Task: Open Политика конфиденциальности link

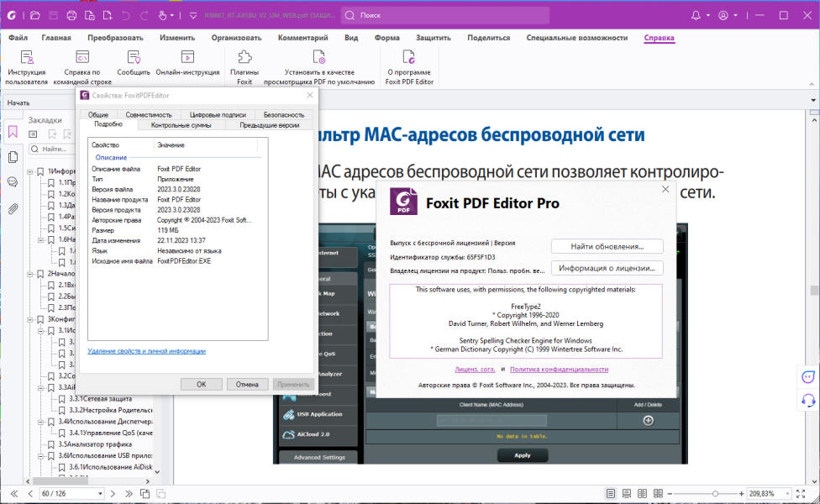Action: (559, 369)
